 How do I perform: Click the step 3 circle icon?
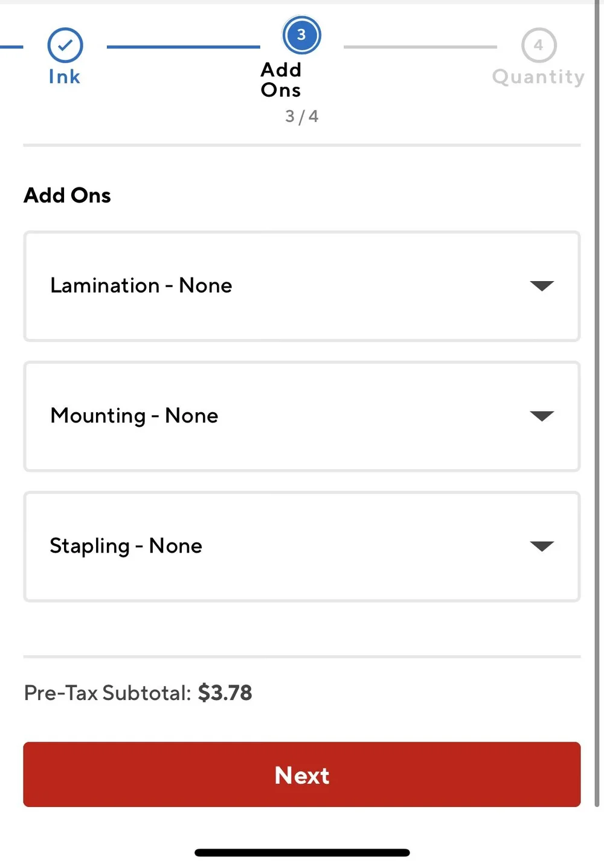tap(301, 35)
